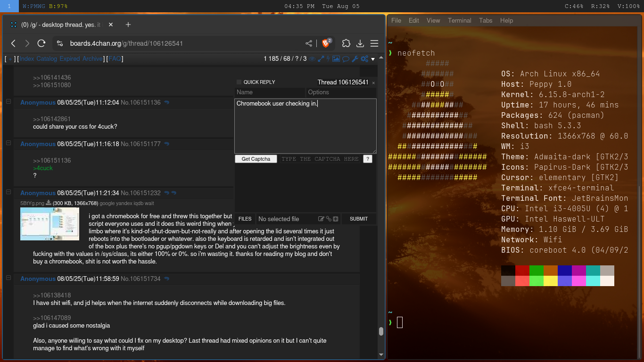Open the Archive link
This screenshot has height=362, width=644.
92,59
